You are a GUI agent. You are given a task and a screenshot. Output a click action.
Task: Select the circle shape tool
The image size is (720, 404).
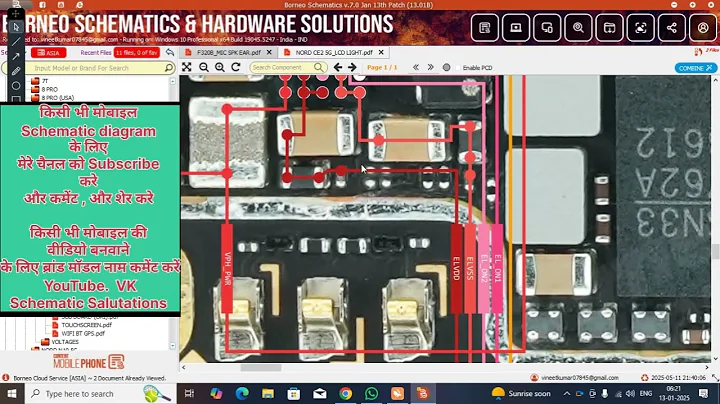[x=16, y=86]
